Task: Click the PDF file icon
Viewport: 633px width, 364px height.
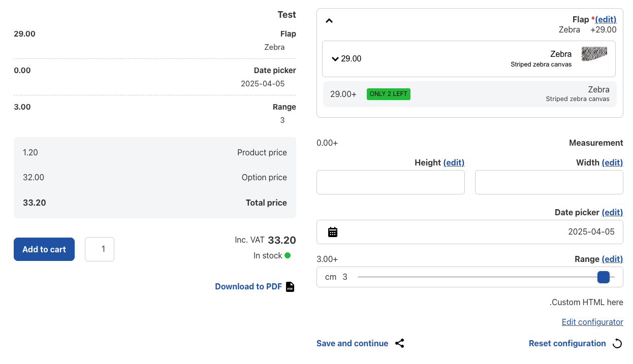Action: click(x=290, y=287)
